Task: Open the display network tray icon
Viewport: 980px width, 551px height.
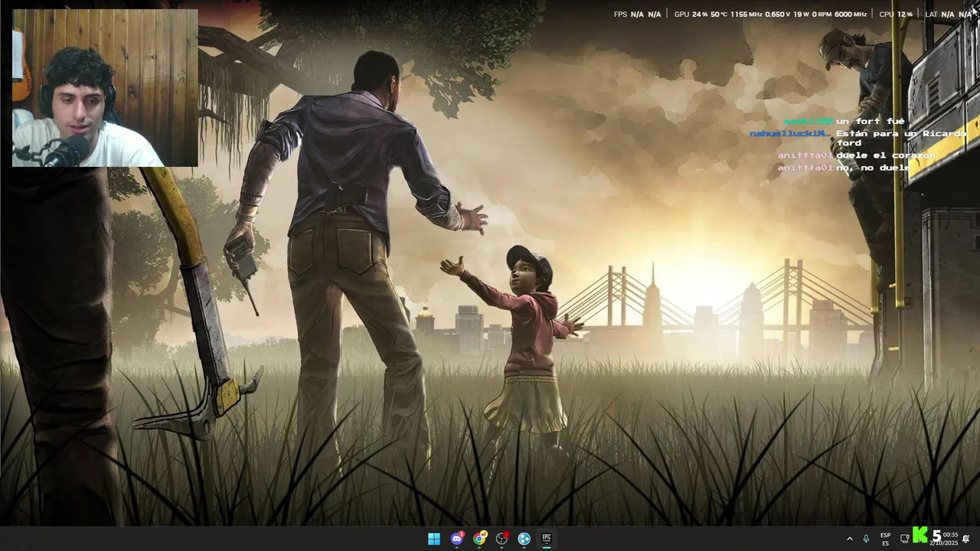Action: point(904,539)
